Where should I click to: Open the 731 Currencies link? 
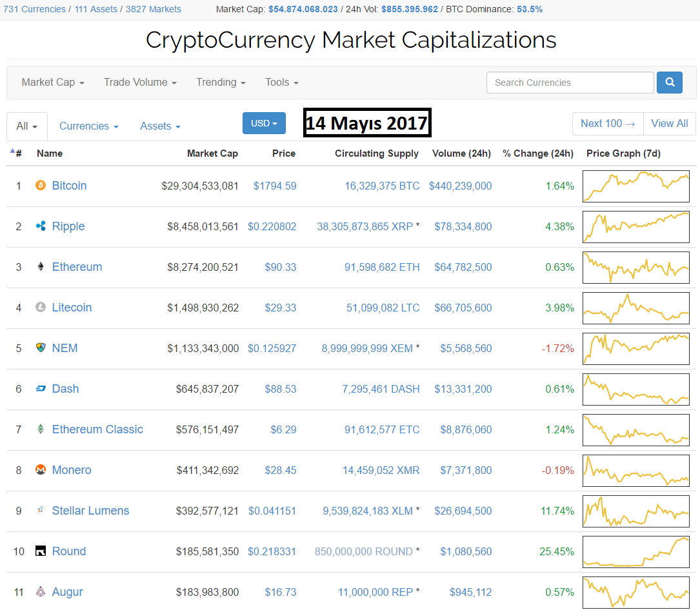click(x=34, y=9)
